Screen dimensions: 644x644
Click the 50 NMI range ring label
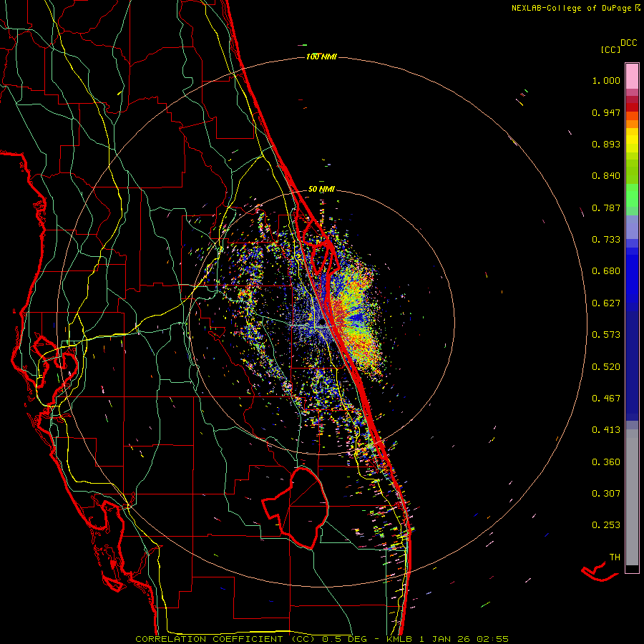pyautogui.click(x=321, y=190)
